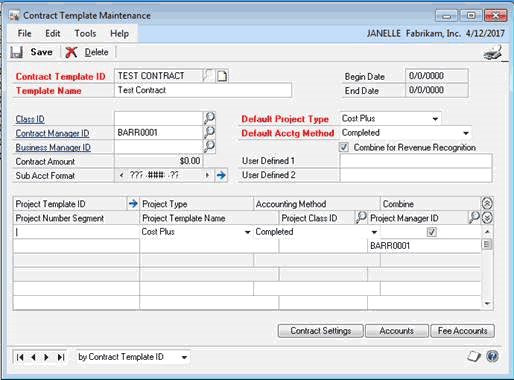Click the Contract Manager ID link label
Viewport: 514px width, 380px height.
[52, 133]
